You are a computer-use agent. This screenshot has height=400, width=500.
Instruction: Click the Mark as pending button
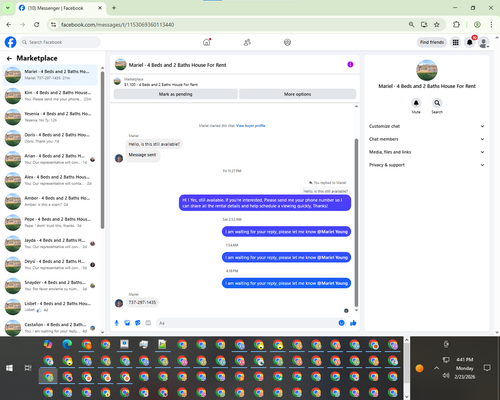tap(176, 94)
